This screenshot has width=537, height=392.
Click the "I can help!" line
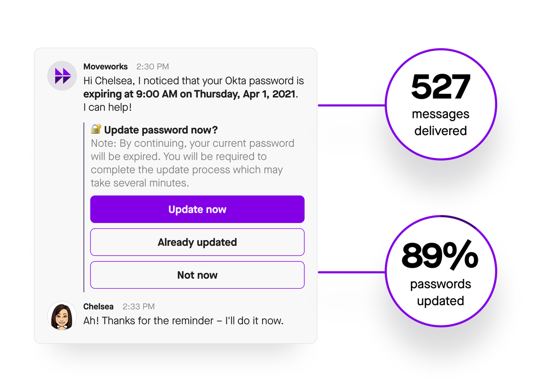coord(107,108)
